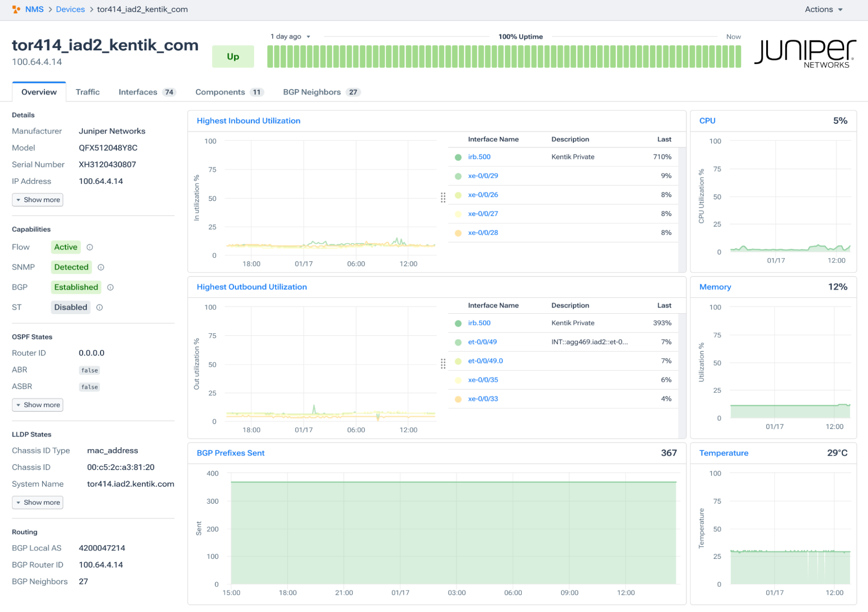868x612 pixels.
Task: Open xe-0/0/26 interface link
Action: (x=483, y=195)
